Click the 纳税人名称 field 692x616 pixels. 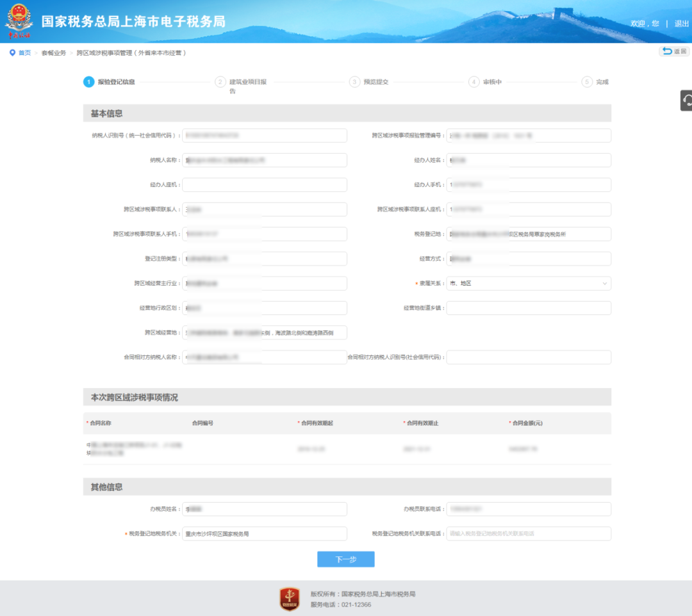[x=265, y=160]
